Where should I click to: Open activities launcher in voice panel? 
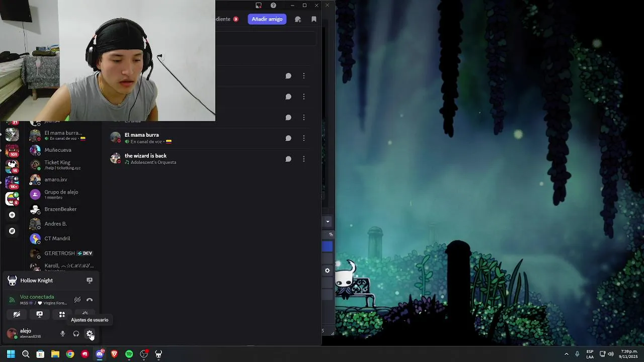tap(62, 315)
